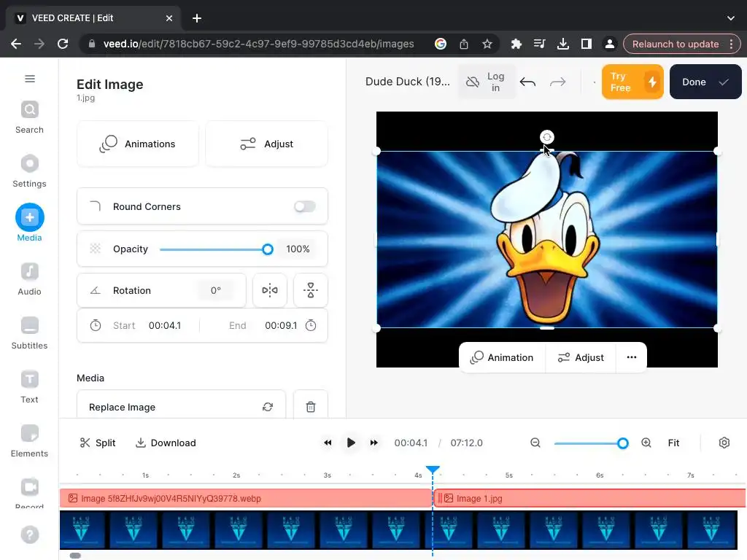Open the Settings panel in sidebar
Viewport: 747px width, 560px height.
tap(29, 171)
